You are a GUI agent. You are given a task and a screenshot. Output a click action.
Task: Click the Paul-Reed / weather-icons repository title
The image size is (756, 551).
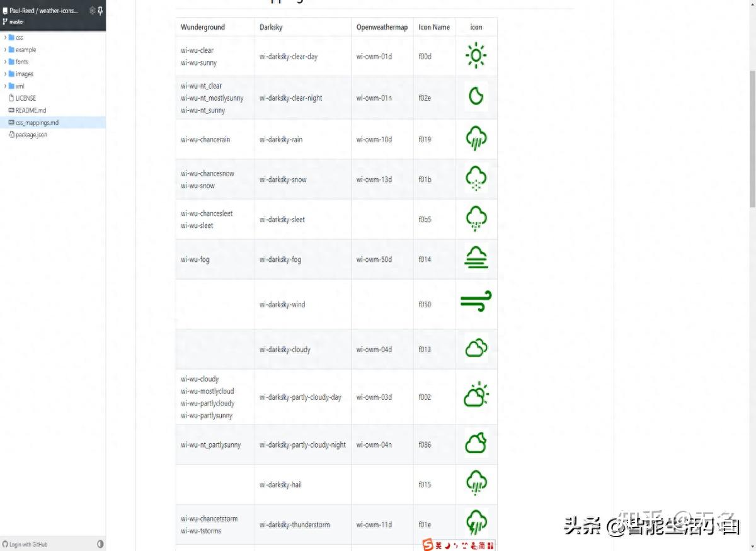(43, 11)
